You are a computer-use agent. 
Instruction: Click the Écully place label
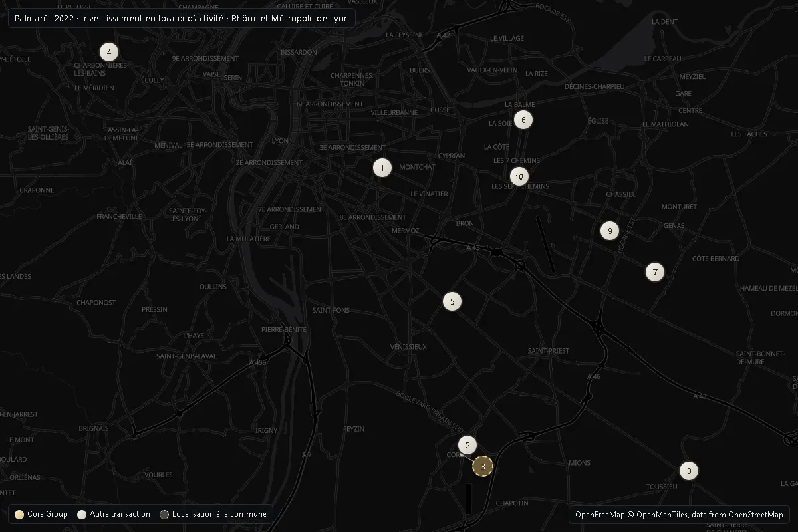pos(152,81)
